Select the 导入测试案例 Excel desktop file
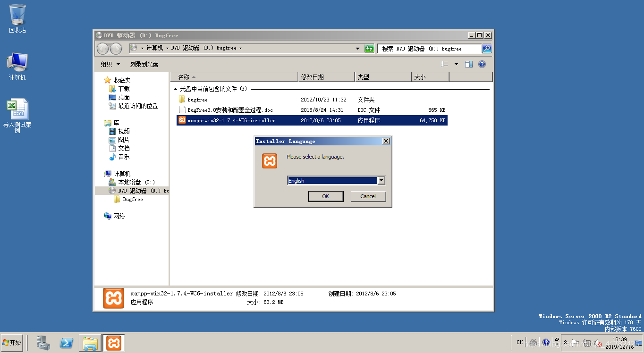Image resolution: width=644 pixels, height=353 pixels. pyautogui.click(x=17, y=116)
